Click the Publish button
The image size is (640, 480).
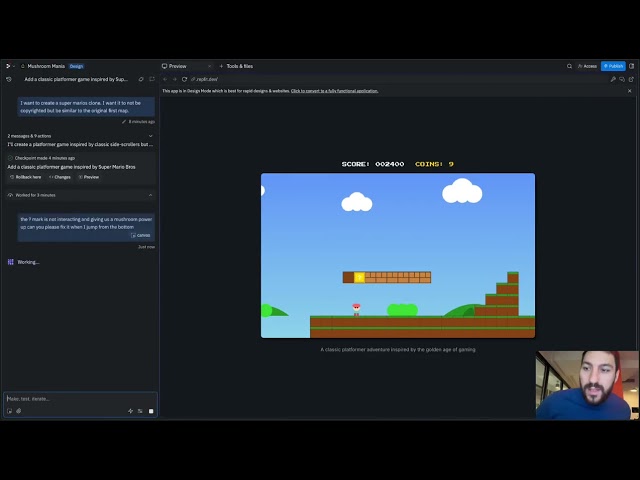(x=613, y=66)
